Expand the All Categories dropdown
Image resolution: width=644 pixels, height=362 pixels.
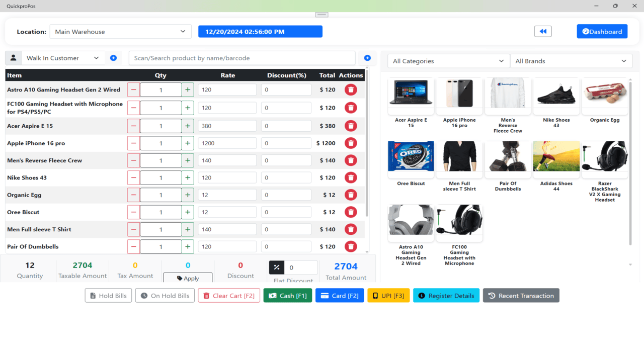(447, 61)
